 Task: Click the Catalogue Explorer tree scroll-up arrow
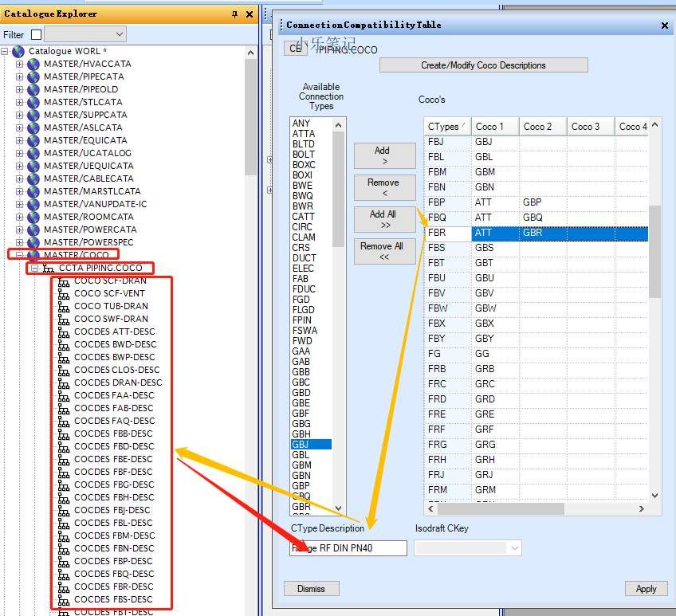(250, 53)
